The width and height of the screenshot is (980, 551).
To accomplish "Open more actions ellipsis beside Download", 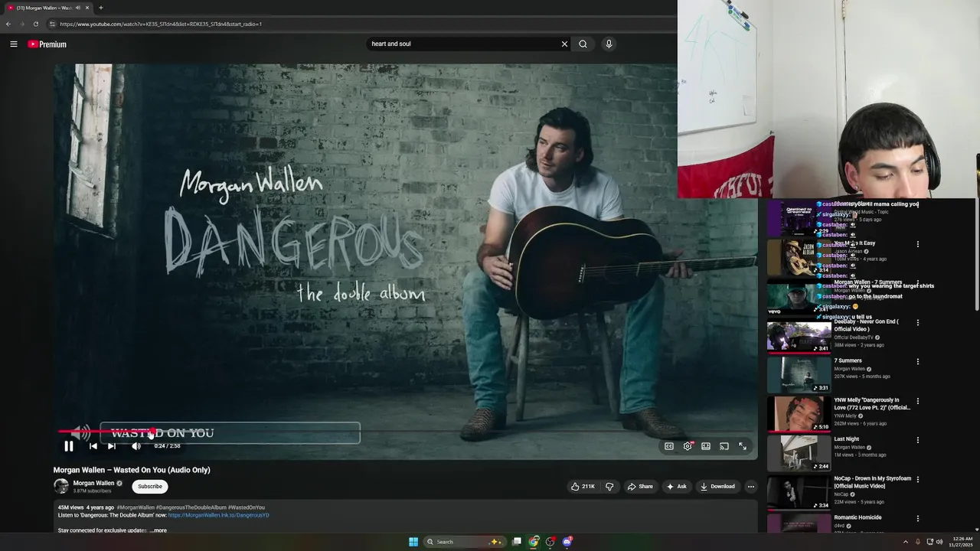I will [750, 487].
